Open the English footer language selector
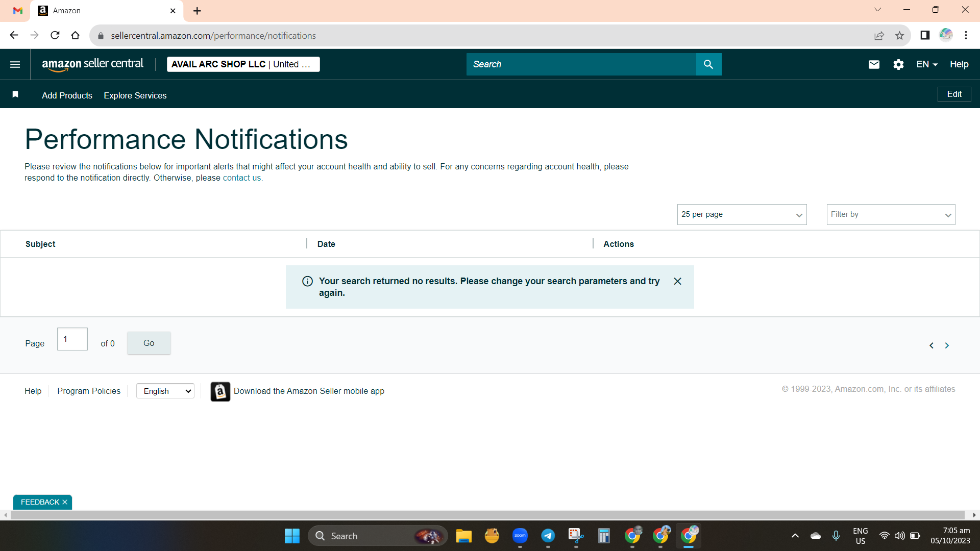The height and width of the screenshot is (551, 980). tap(165, 391)
